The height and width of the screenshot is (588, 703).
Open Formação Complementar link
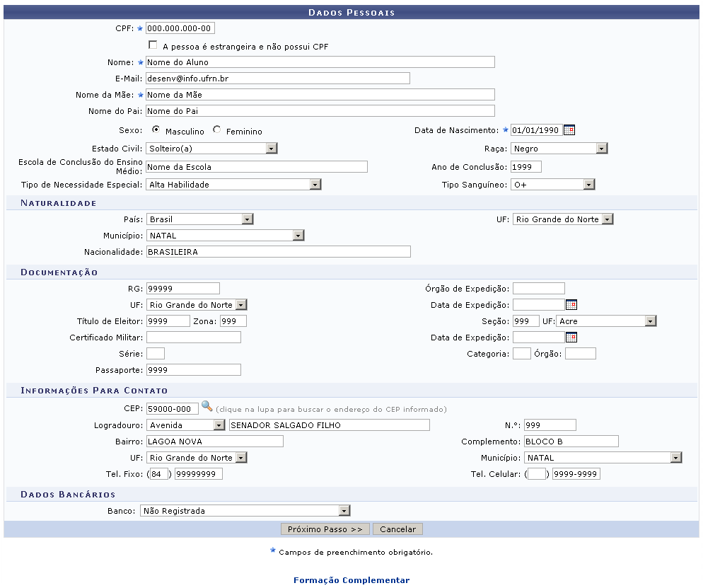pos(351,580)
